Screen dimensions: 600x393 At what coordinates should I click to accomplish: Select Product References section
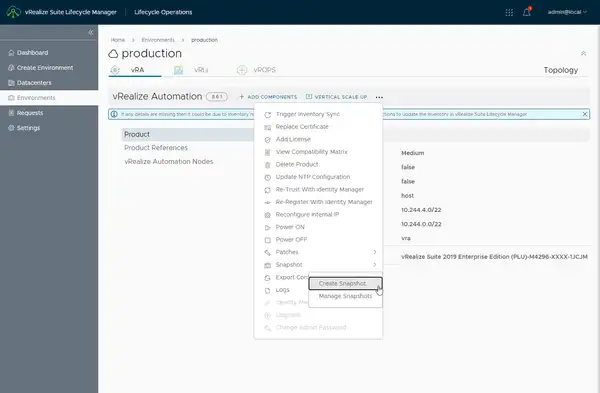[156, 148]
